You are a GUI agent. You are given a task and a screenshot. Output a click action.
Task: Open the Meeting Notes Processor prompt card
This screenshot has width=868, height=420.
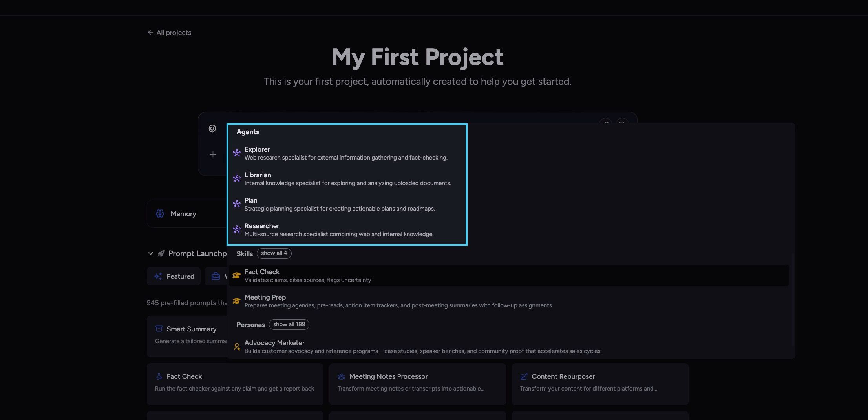(x=417, y=384)
